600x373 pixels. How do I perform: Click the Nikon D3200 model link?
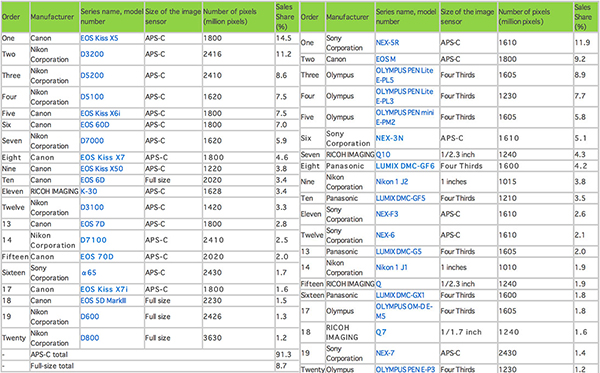(92, 54)
